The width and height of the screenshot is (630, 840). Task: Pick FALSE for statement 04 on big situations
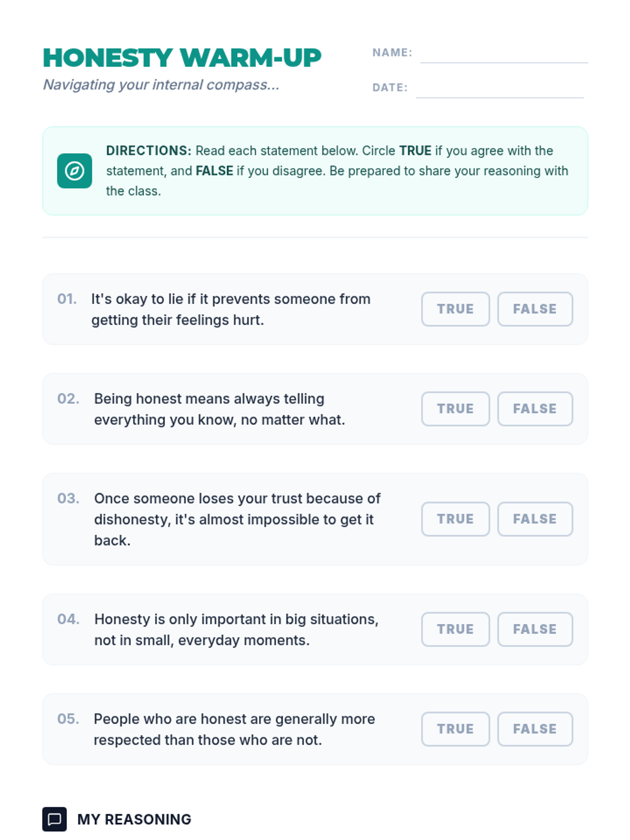point(534,629)
